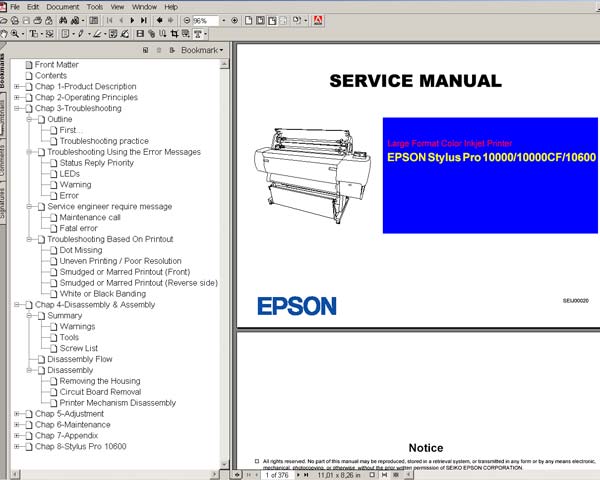
Task: Click the '1 of 376' page indicator
Action: click(277, 475)
